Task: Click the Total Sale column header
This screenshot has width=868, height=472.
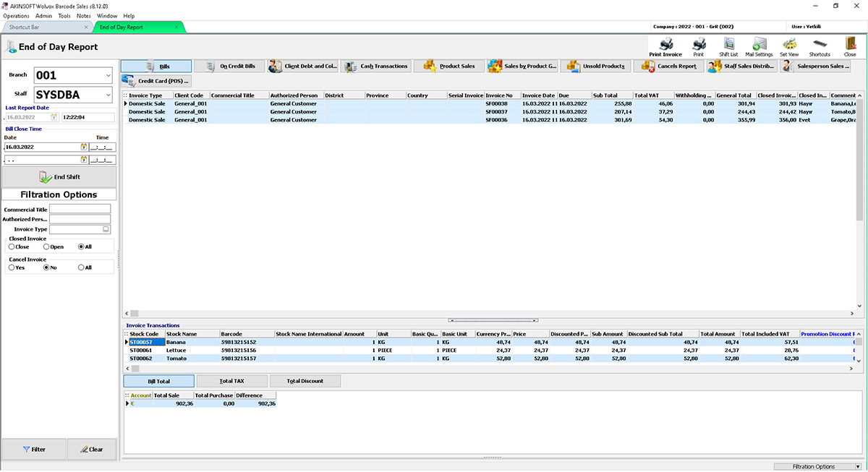Action: pos(173,395)
